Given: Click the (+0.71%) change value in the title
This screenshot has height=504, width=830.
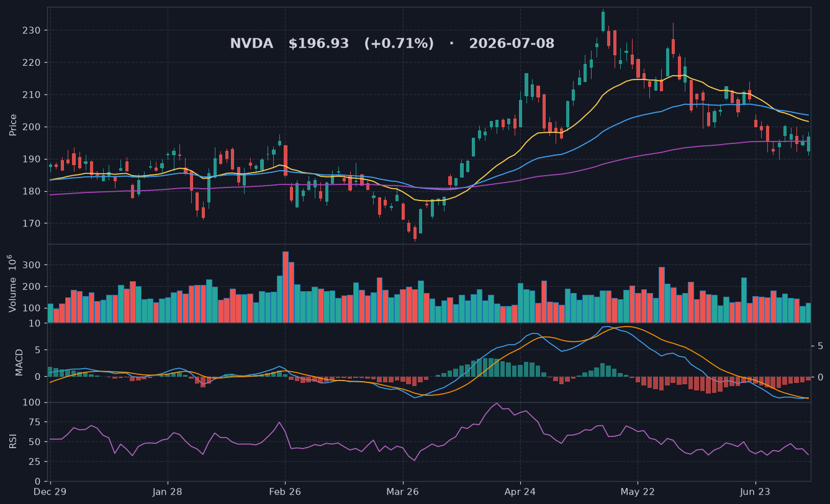Looking at the screenshot, I should [x=399, y=44].
